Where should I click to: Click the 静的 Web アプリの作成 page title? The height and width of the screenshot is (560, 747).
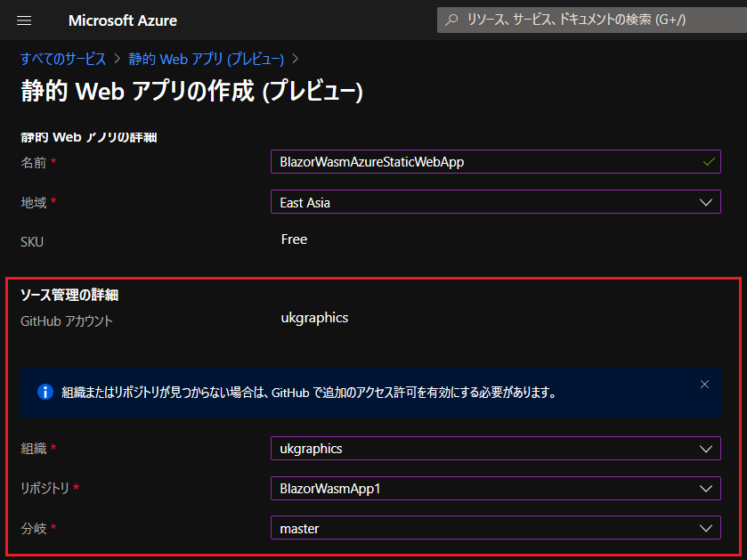click(x=192, y=91)
